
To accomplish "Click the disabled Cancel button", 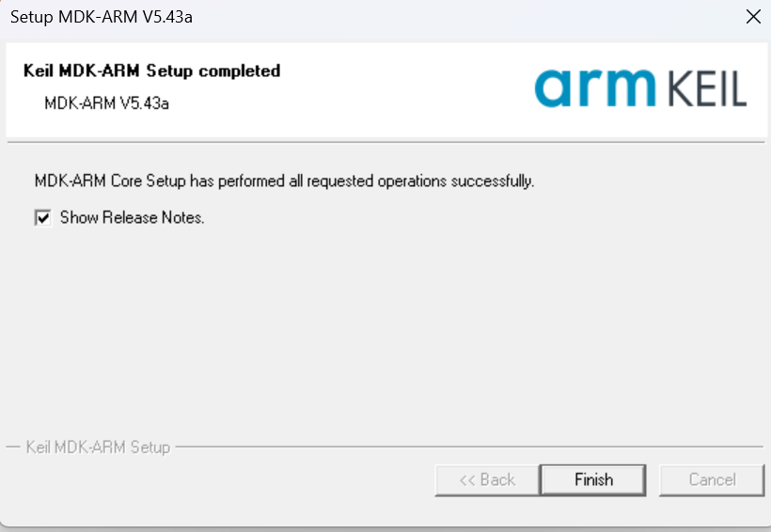I will point(712,480).
